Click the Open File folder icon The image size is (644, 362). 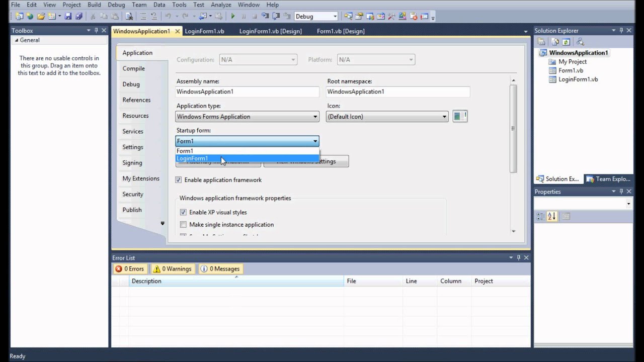point(41,16)
